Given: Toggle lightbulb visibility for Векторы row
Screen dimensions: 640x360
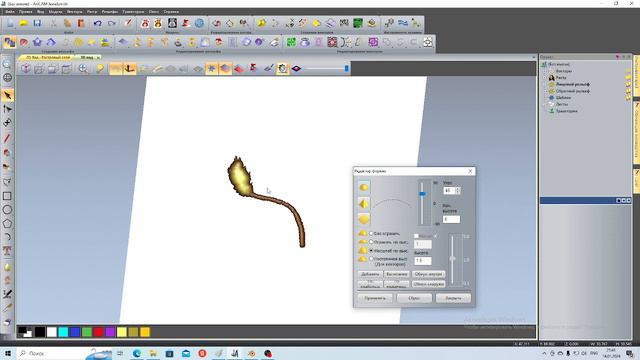Looking at the screenshot, I should 628,71.
